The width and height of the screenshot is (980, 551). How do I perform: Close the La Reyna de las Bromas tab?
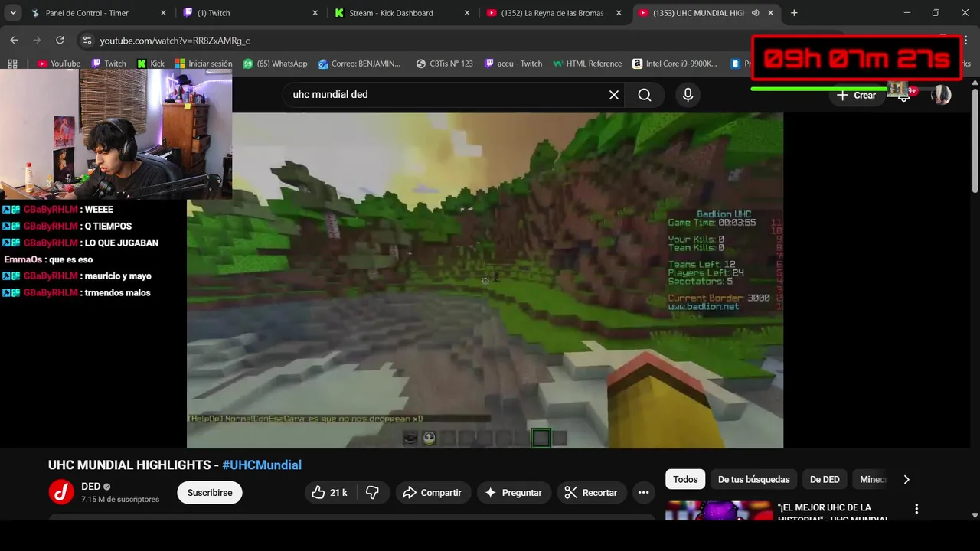pyautogui.click(x=619, y=13)
